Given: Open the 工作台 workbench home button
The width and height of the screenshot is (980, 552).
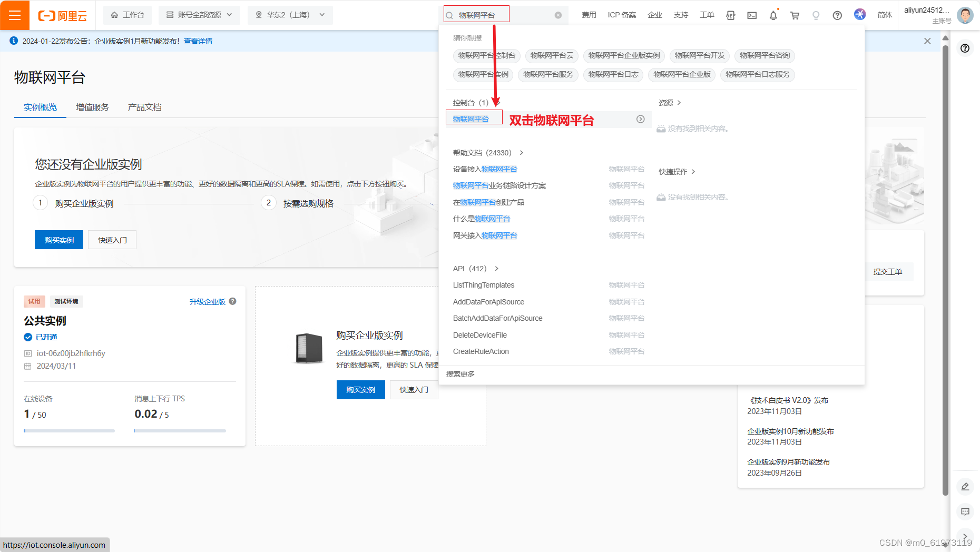Looking at the screenshot, I should tap(128, 15).
